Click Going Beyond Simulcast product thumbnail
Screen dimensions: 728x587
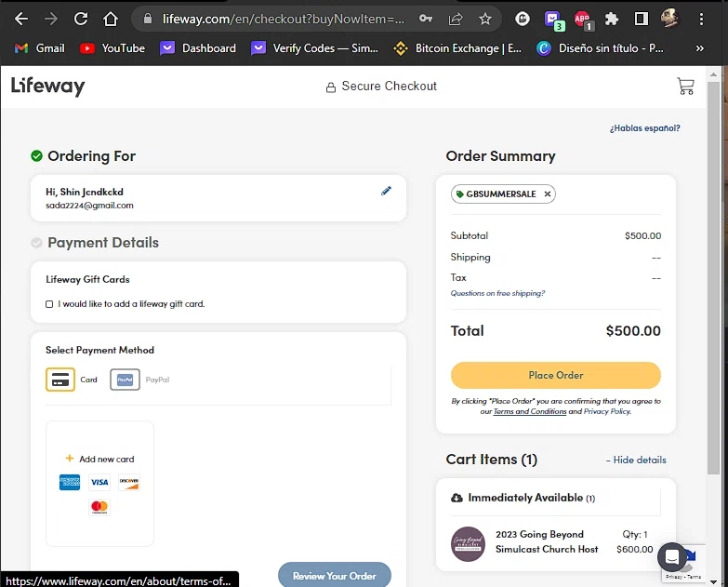click(468, 544)
